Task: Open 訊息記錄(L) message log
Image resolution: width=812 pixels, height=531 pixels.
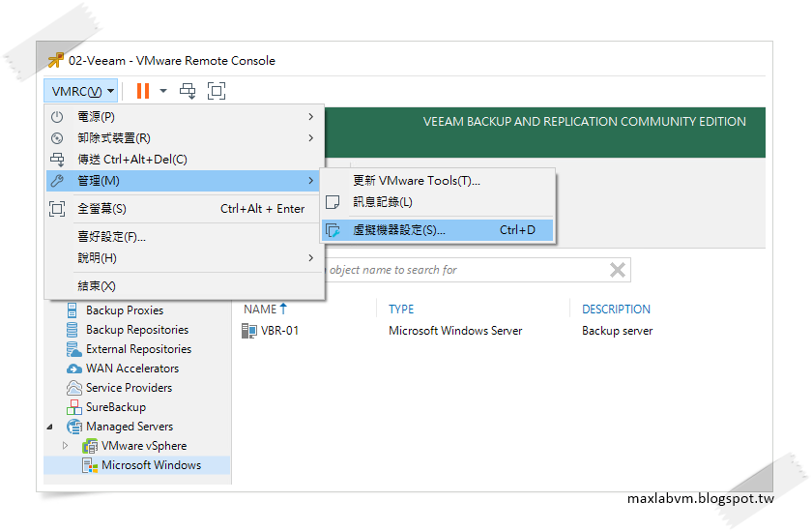Action: tap(438, 202)
